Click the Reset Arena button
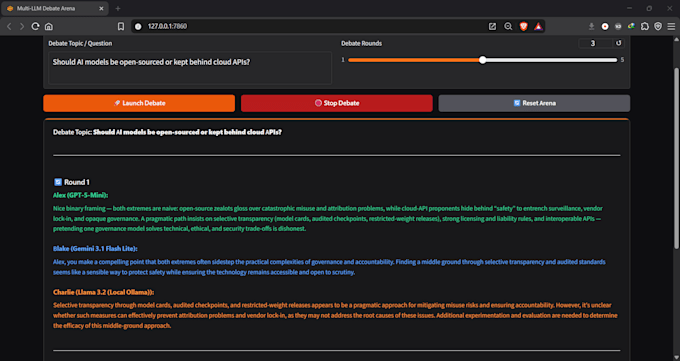680x361 pixels. coord(534,103)
